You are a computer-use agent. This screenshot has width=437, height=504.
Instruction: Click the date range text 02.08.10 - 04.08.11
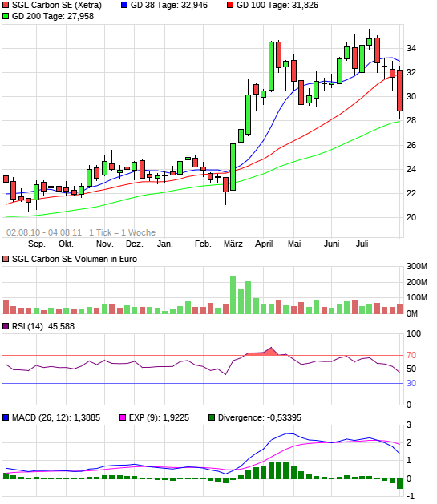click(44, 232)
